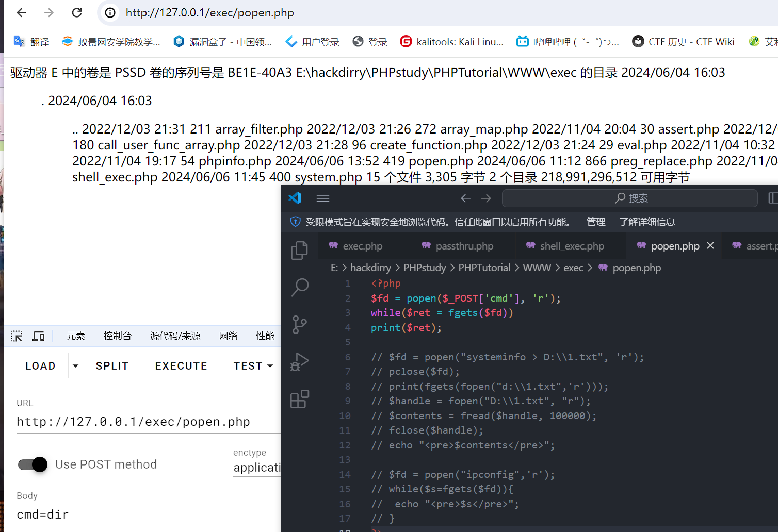Click the Body field containing cmd=dir
778x532 pixels.
click(149, 514)
